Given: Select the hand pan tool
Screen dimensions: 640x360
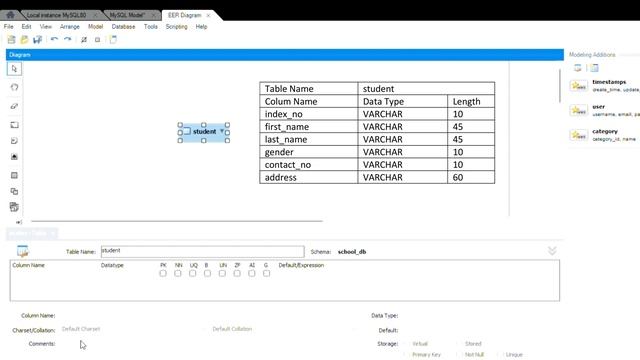Looking at the screenshot, I should [x=14, y=87].
